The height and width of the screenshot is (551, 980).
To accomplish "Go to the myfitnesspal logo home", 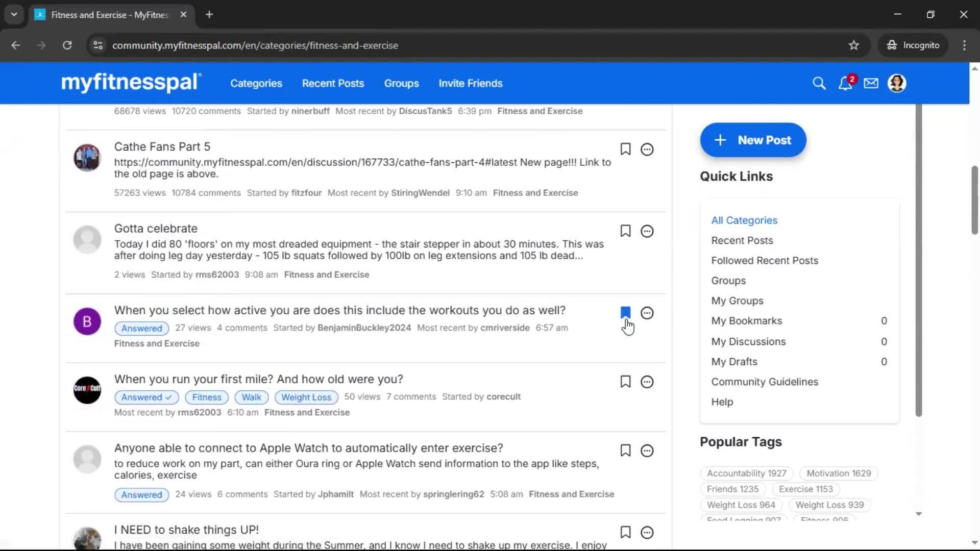I will [x=131, y=83].
